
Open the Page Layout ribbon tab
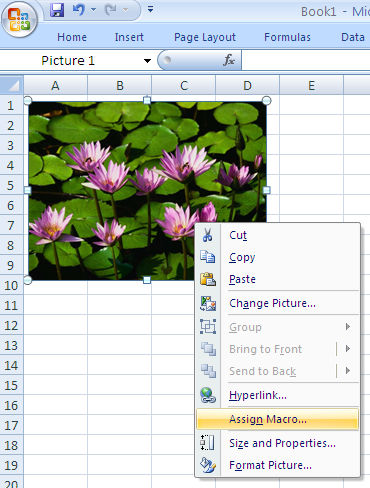(x=205, y=37)
